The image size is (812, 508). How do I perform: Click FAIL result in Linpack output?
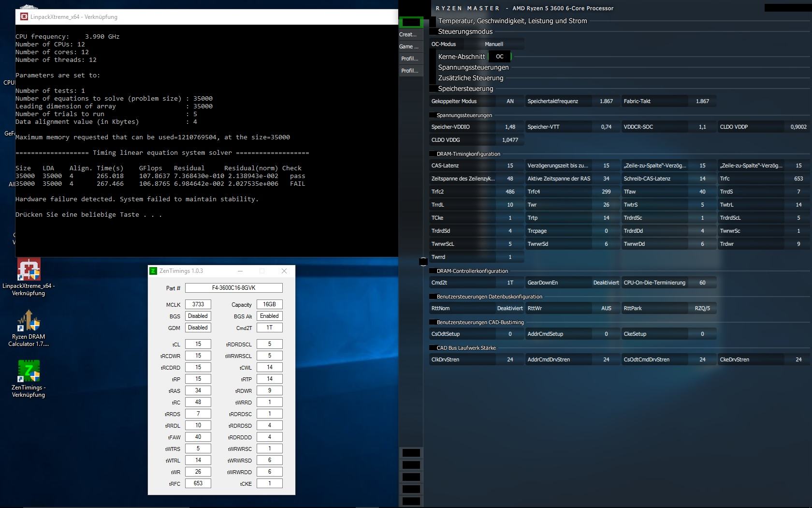(x=297, y=184)
